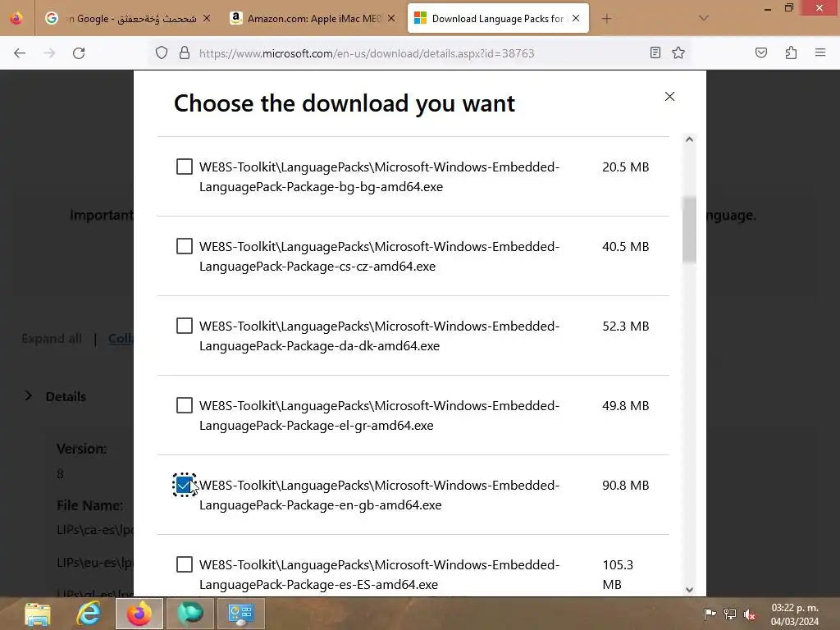Close the Download Language Packs tab
The height and width of the screenshot is (630, 840).
point(576,18)
